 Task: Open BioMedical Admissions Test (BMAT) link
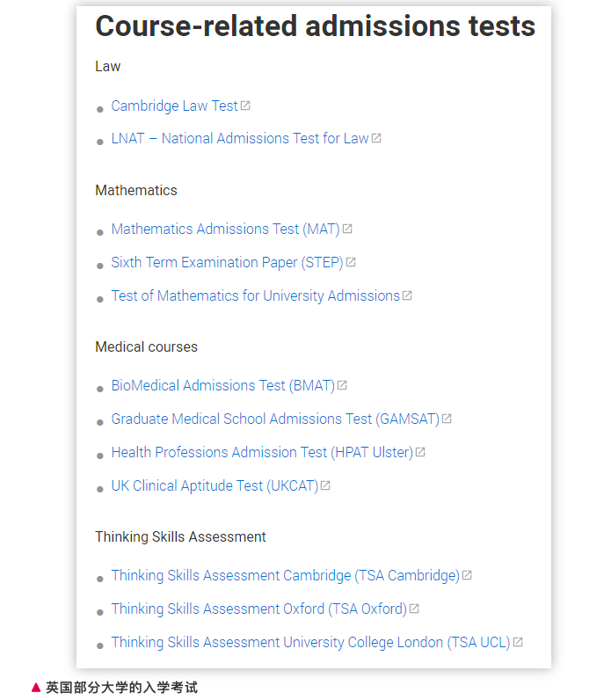point(222,386)
